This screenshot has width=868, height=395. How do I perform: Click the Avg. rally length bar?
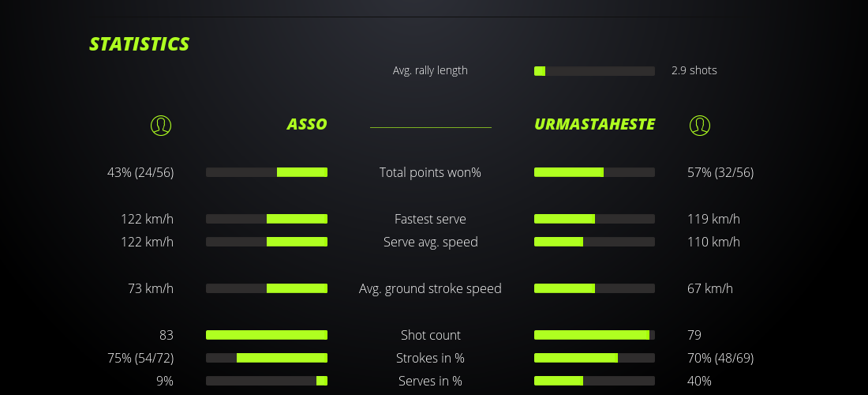pyautogui.click(x=594, y=71)
